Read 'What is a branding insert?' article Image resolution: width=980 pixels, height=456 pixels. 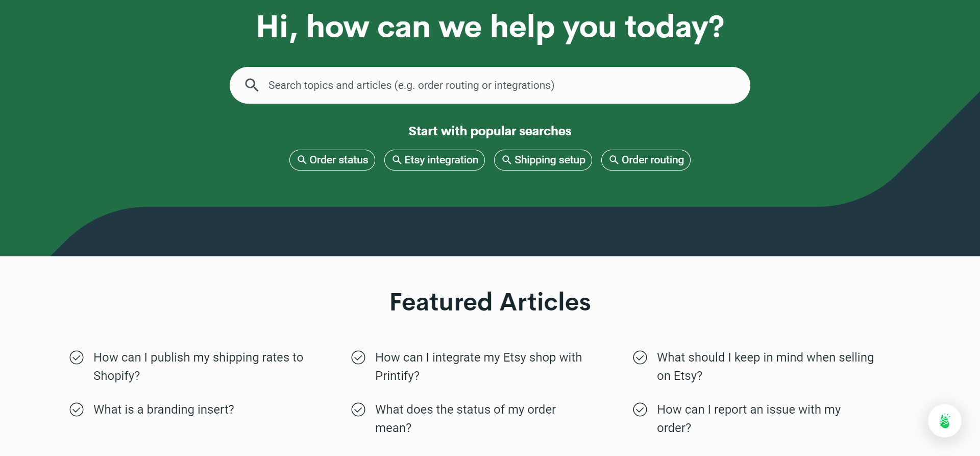click(x=164, y=410)
